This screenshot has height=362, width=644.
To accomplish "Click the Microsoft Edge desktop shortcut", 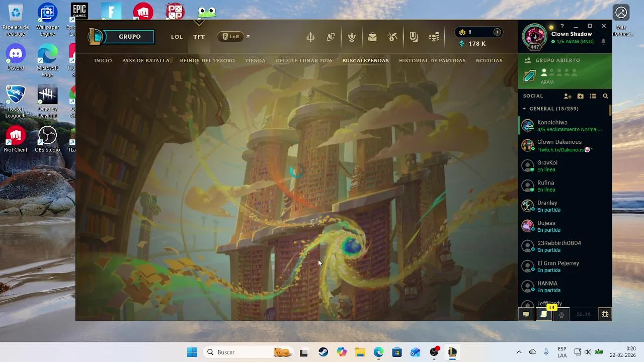I will pos(47,60).
